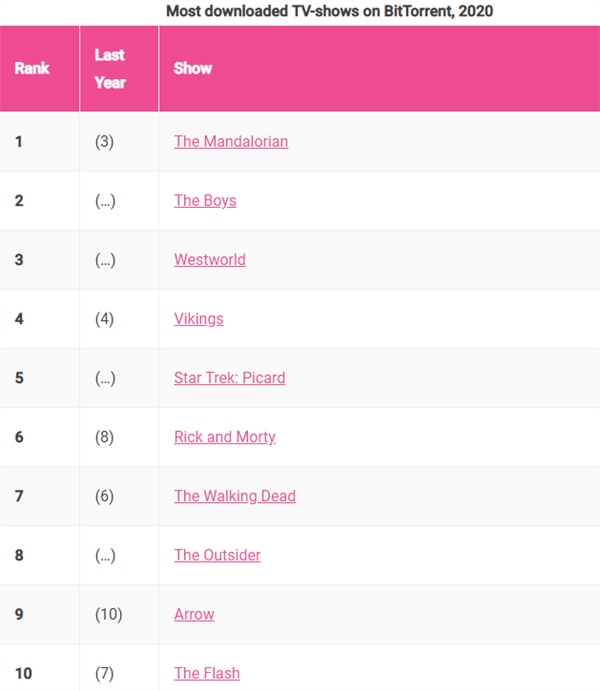Select the Vikings link

tap(199, 318)
